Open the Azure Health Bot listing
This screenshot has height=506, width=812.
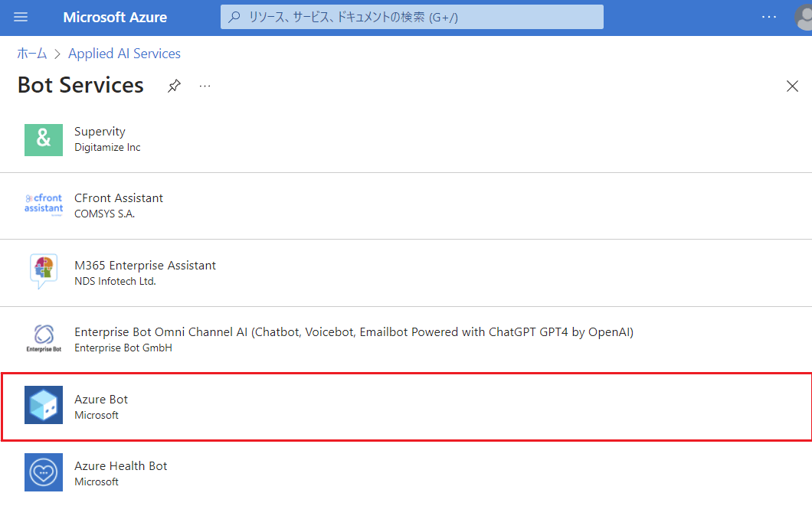121,466
